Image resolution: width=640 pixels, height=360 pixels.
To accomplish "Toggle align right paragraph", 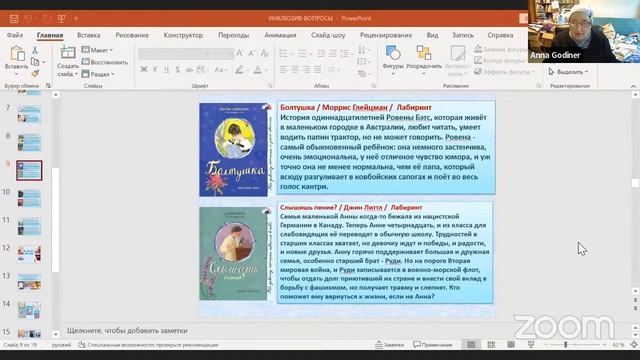I will click(x=306, y=70).
